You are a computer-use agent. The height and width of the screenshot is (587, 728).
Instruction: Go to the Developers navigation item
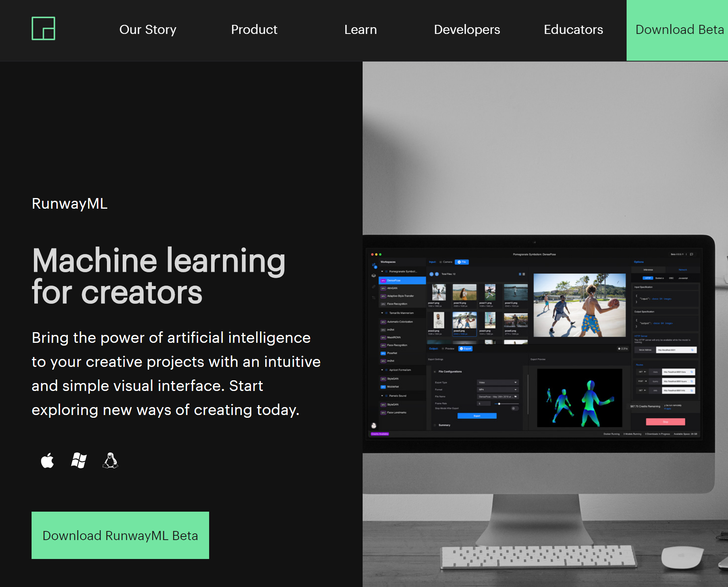(x=467, y=30)
